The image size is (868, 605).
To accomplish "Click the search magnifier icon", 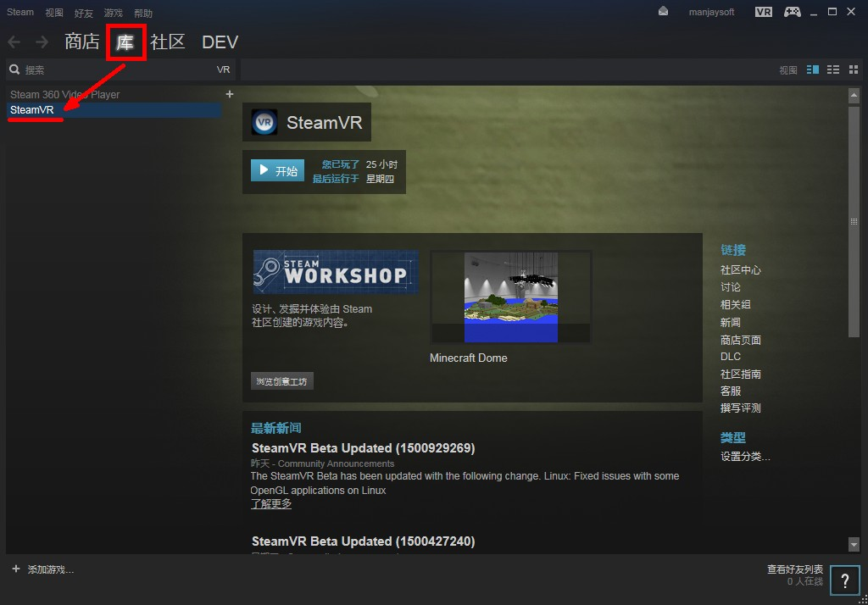I will 15,69.
